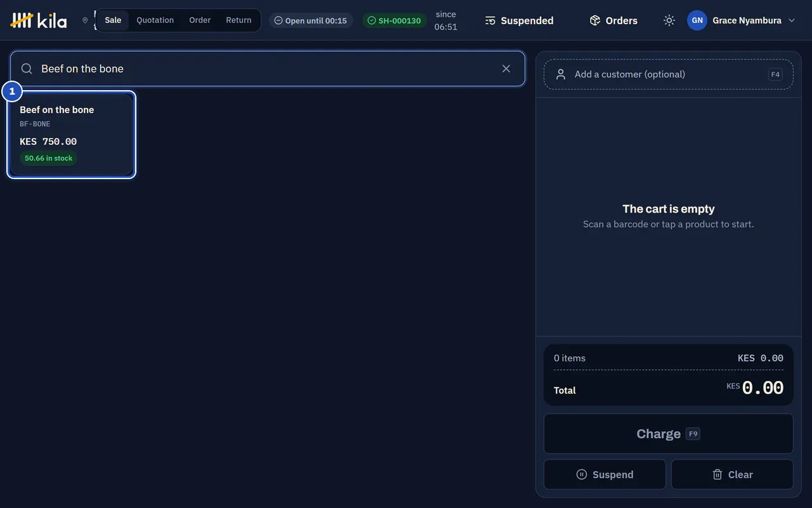Click the 50.66 in stock badge
The image size is (812, 508).
[x=49, y=158]
